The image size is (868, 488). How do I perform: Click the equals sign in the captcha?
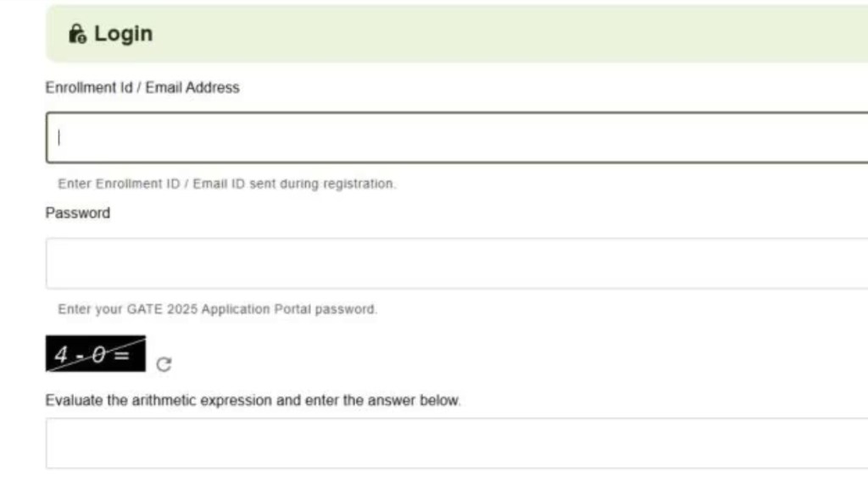point(122,354)
